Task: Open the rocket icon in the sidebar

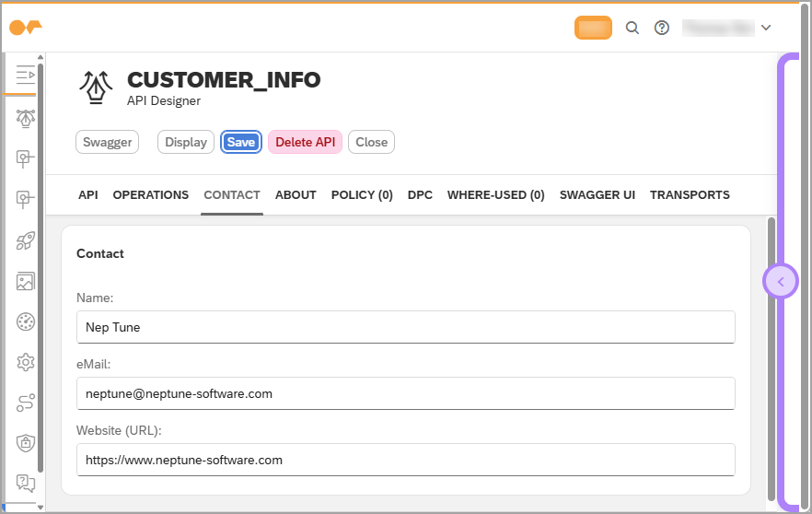Action: pyautogui.click(x=26, y=240)
